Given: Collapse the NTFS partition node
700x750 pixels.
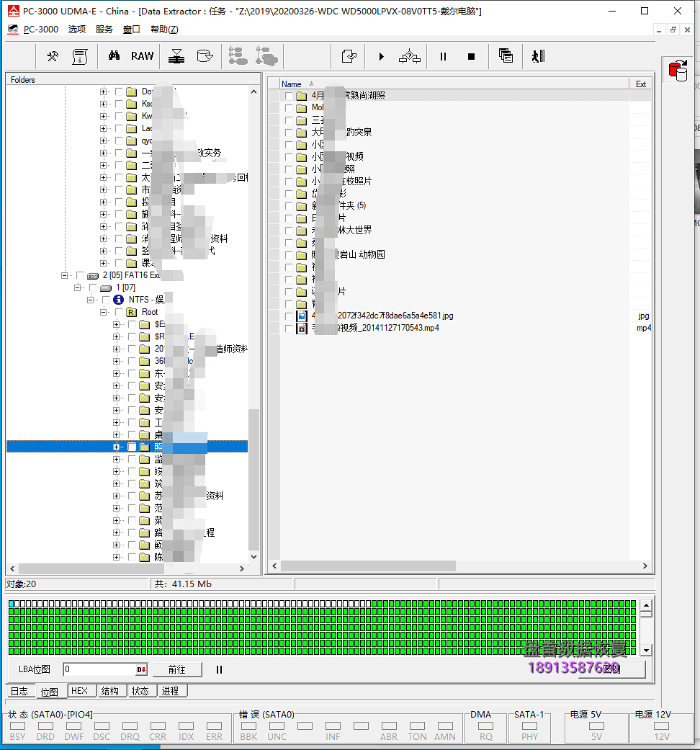Looking at the screenshot, I should click(90, 300).
